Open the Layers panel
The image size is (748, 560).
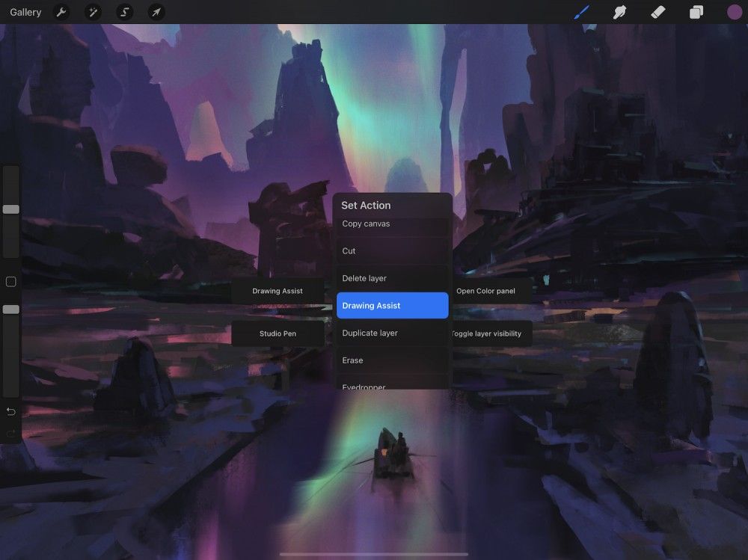pos(696,12)
